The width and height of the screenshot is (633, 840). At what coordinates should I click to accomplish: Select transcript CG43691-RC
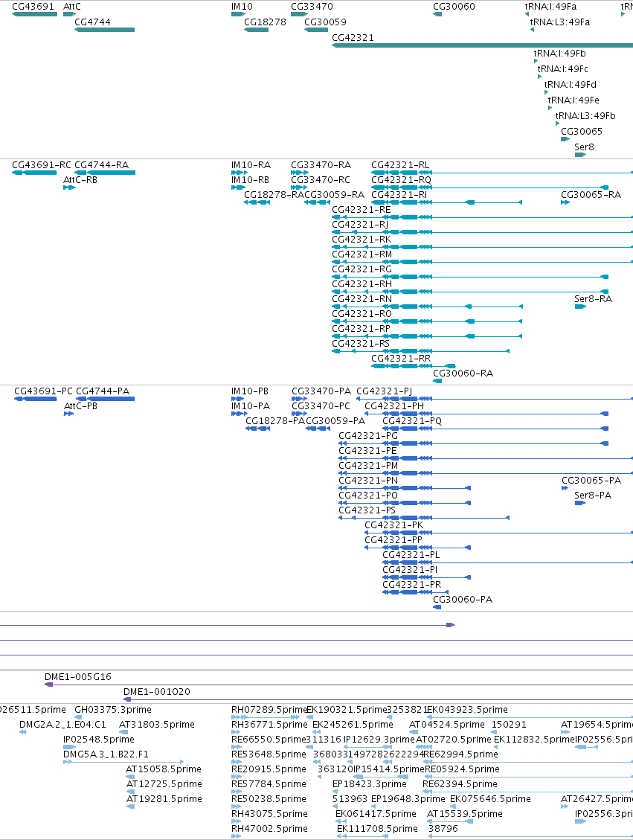click(x=34, y=173)
